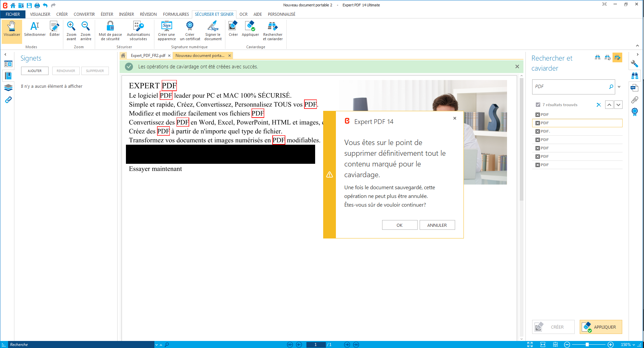This screenshot has width=644, height=348.
Task: Click the page number field
Action: [315, 345]
